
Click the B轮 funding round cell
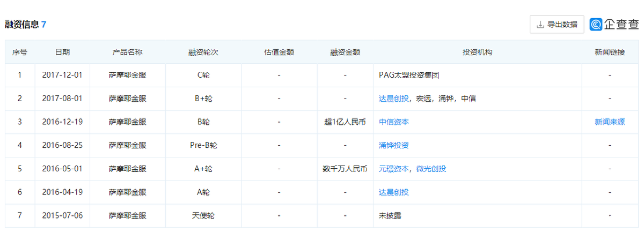pos(203,122)
